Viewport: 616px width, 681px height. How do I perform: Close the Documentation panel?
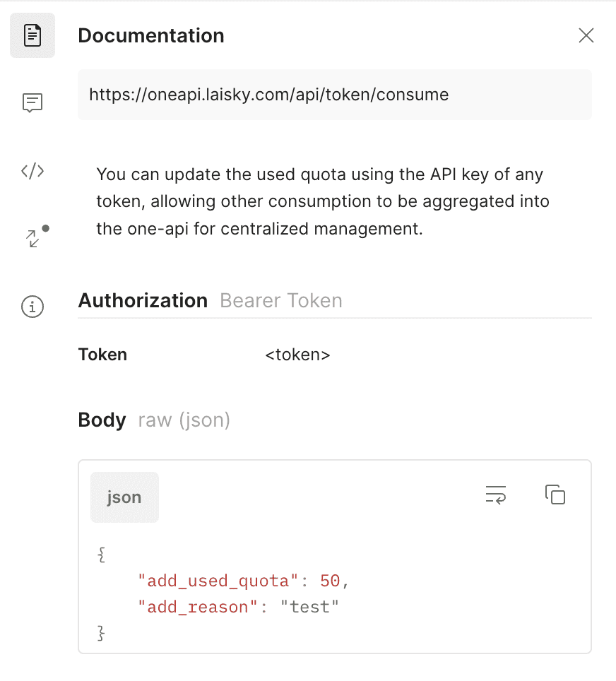pyautogui.click(x=586, y=35)
